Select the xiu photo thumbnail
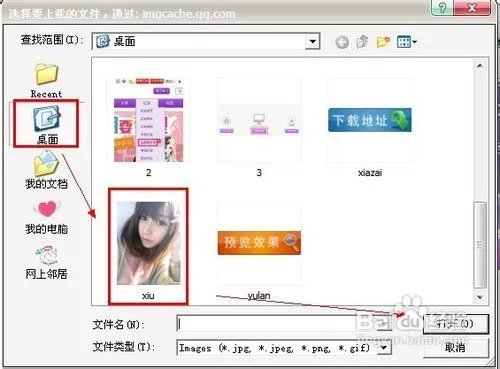The height and width of the screenshot is (369, 500). click(149, 243)
